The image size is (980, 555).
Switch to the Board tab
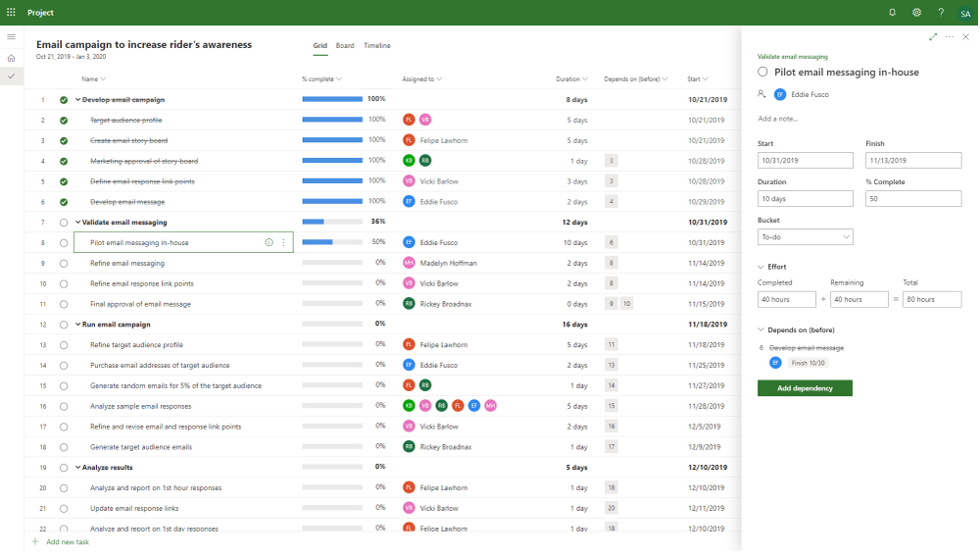pyautogui.click(x=345, y=46)
